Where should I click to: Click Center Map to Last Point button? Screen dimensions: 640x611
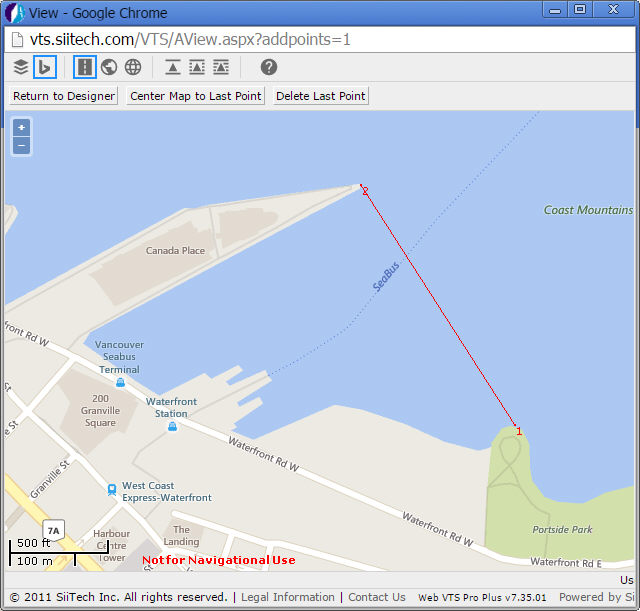tap(196, 96)
